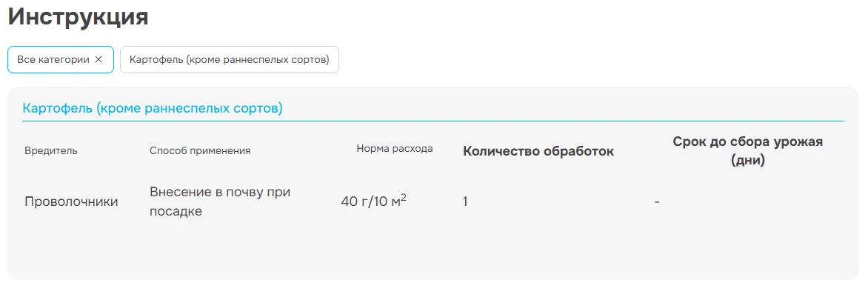Filter by the 'Картофель (кроме раннеспелых сортов)' chip
Screen dimensions: 868x297
click(x=229, y=60)
